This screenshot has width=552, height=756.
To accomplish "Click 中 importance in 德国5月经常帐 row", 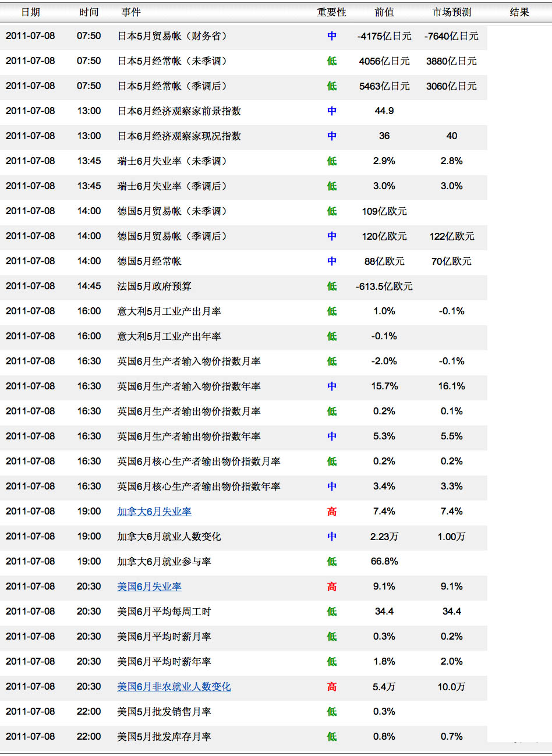I will (x=332, y=261).
